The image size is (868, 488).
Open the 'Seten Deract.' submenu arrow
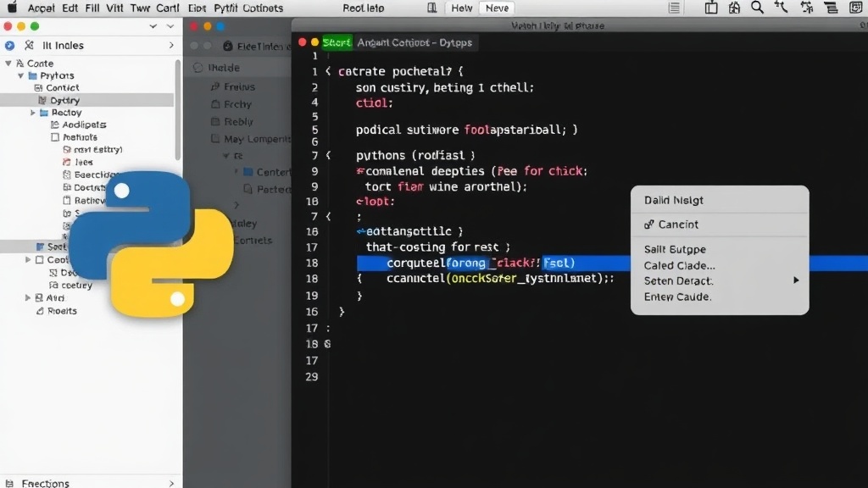coord(796,280)
